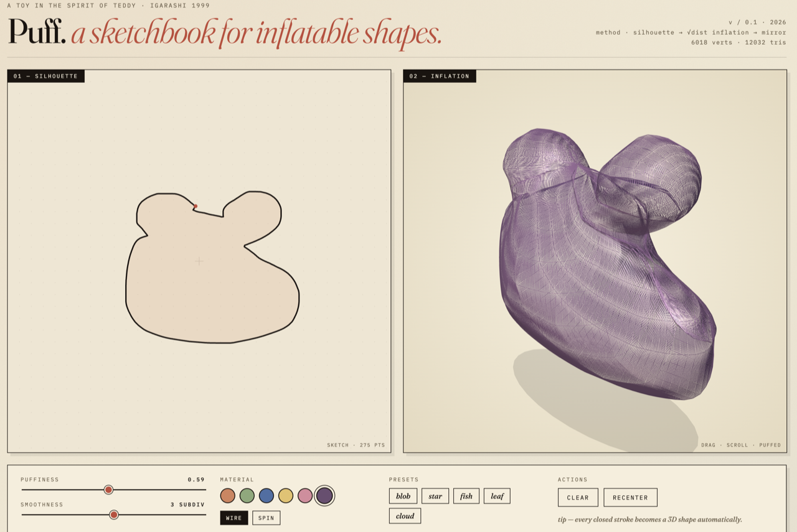
Task: Click the RECENTER button
Action: [x=630, y=497]
